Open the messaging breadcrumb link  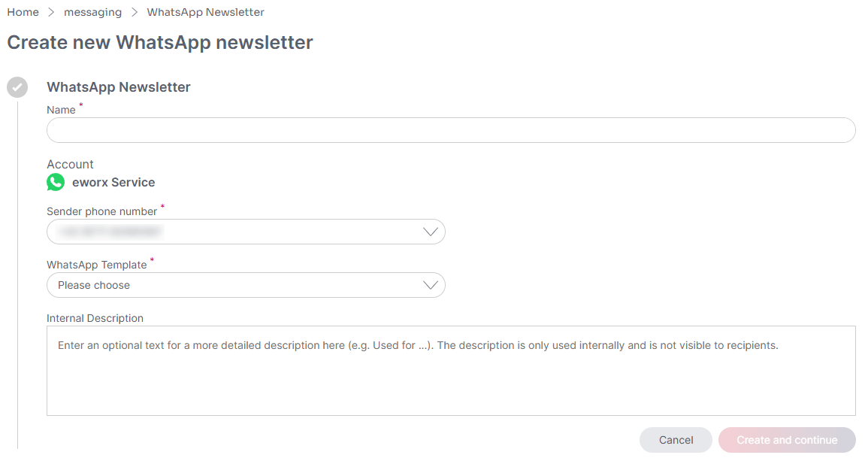point(92,12)
